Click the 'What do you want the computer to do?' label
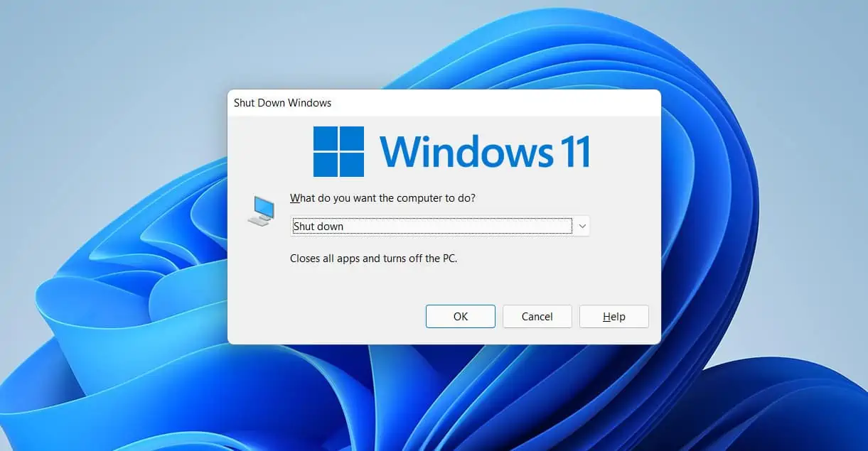This screenshot has height=451, width=868. coord(384,198)
